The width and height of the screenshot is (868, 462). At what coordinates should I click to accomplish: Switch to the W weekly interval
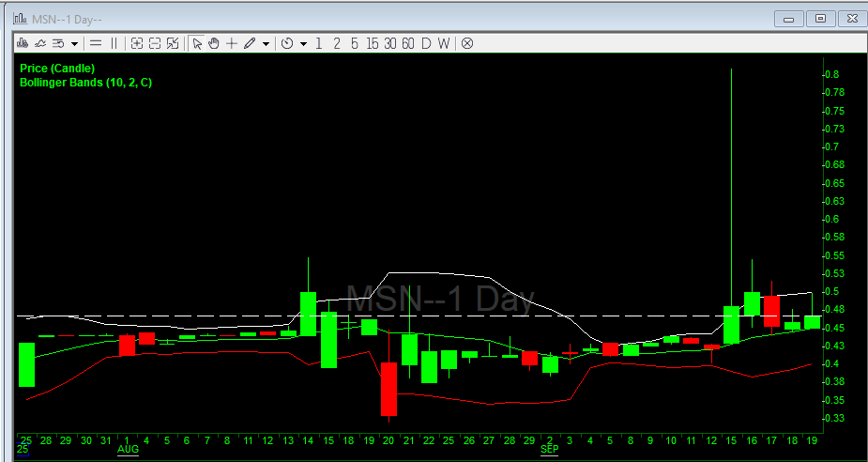pos(443,43)
